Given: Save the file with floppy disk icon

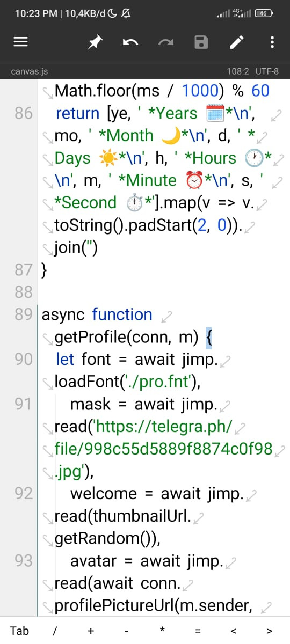Looking at the screenshot, I should (201, 42).
